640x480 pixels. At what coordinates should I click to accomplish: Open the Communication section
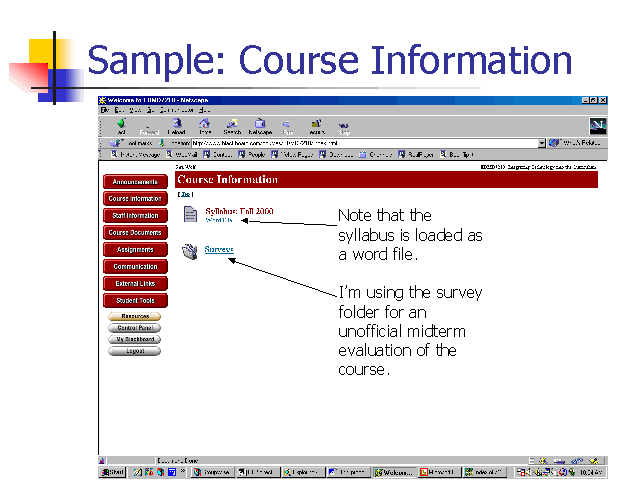click(x=135, y=267)
